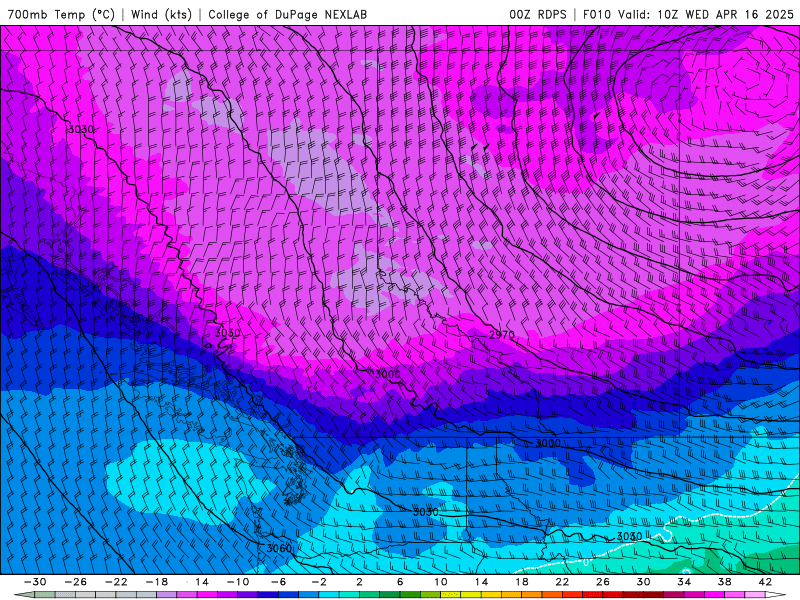Click the "F010 Valid: 10Z WED APR 16 2025" text

[688, 14]
